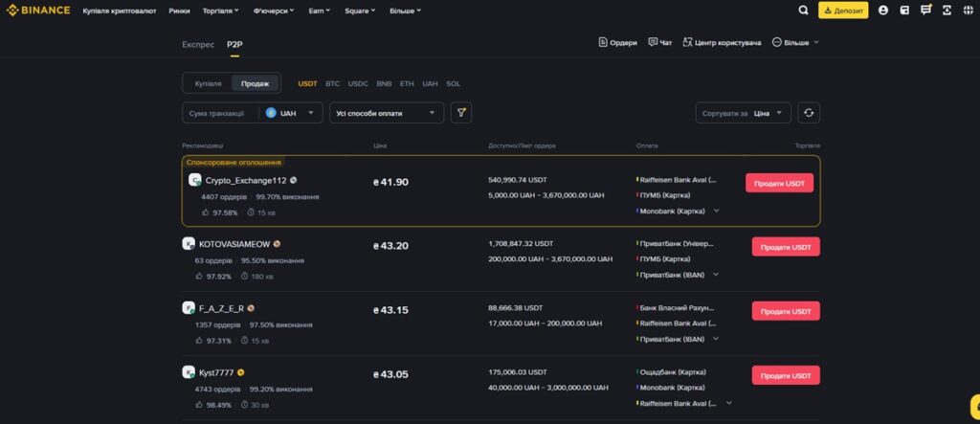Viewport: 980px width, 424px height.
Task: Expand the Торгівля menu
Action: pos(221,11)
